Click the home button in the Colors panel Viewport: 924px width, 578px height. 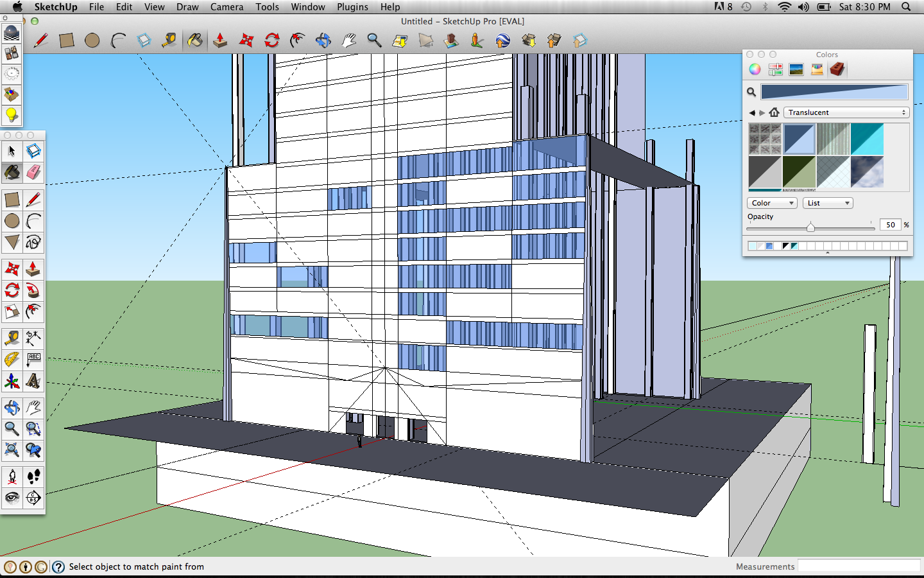[774, 112]
